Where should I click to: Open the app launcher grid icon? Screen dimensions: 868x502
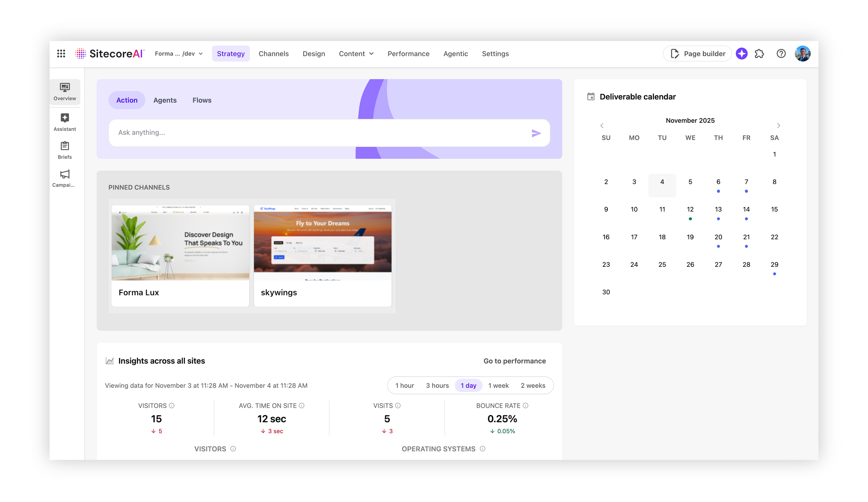coord(61,53)
